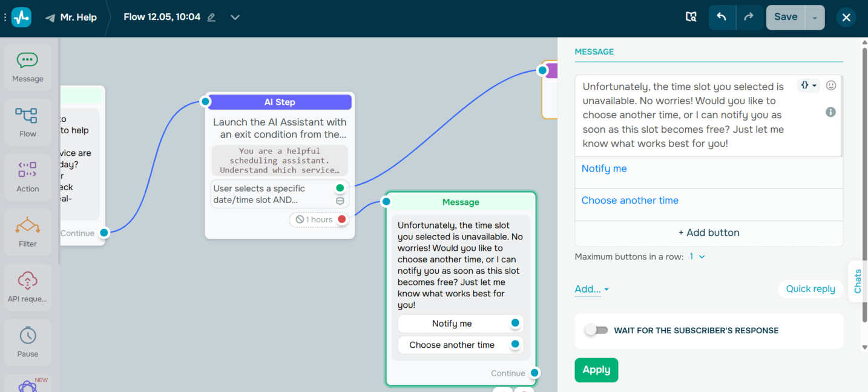This screenshot has width=868, height=392.
Task: Click the comment icon under exit condition
Action: click(x=340, y=201)
